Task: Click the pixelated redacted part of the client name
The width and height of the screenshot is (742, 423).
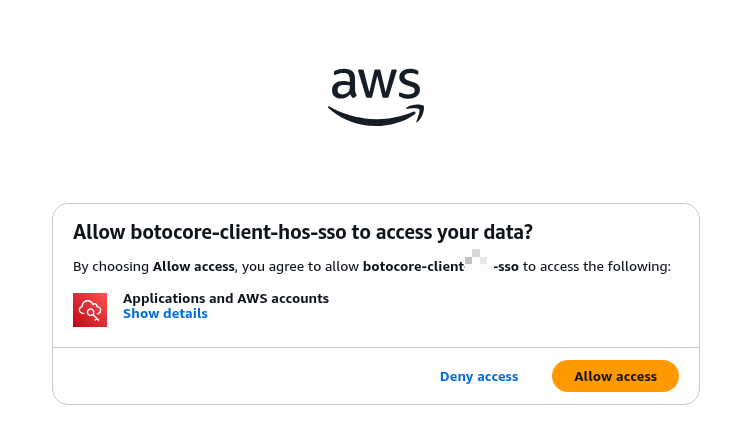Action: click(479, 264)
